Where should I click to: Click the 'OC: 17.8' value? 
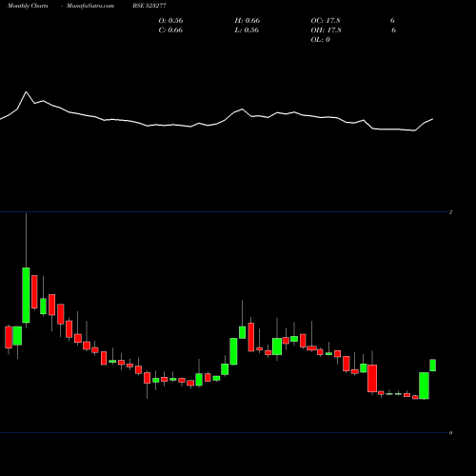(x=326, y=20)
